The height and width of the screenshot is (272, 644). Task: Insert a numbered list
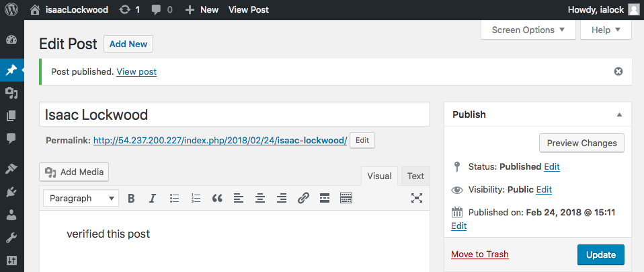point(196,198)
